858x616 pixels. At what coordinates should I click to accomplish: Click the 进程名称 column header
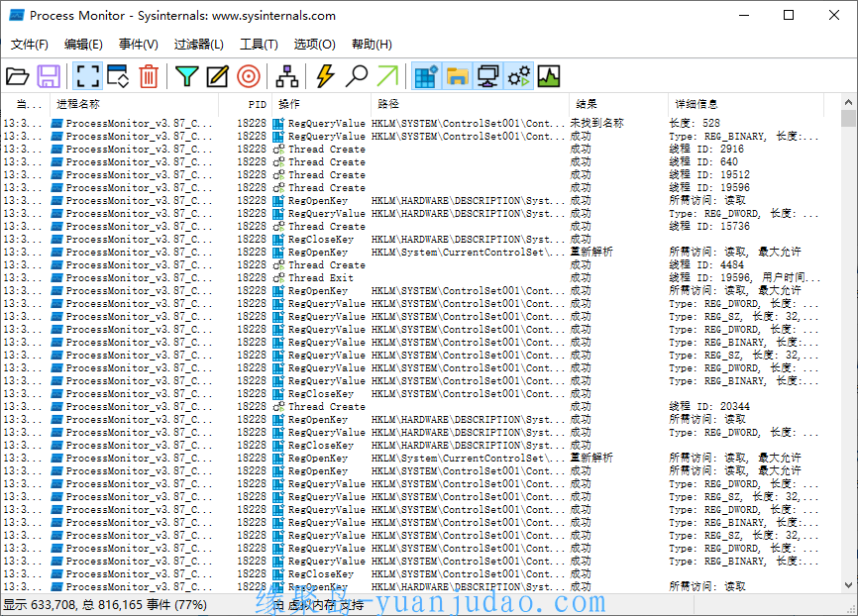tap(135, 104)
